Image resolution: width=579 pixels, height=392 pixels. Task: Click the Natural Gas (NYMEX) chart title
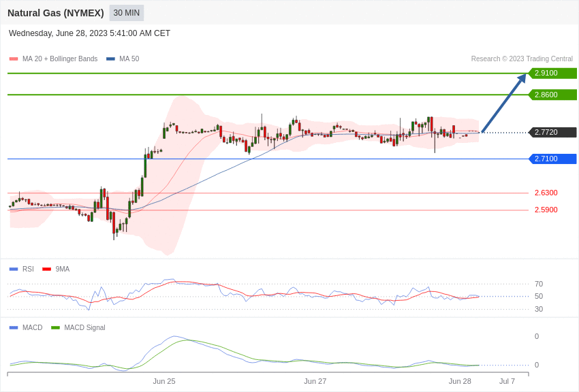[56, 13]
